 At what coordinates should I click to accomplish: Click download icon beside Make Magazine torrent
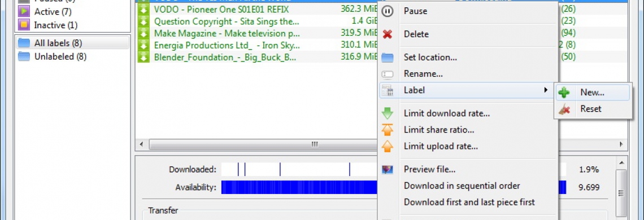[x=143, y=33]
